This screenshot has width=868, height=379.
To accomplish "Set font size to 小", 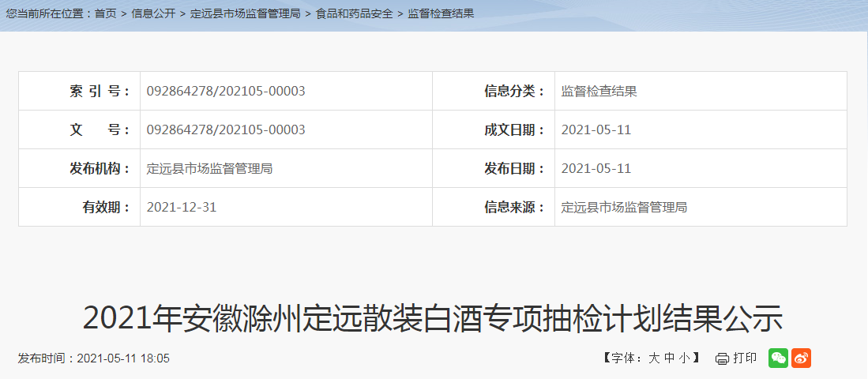I will tap(685, 358).
